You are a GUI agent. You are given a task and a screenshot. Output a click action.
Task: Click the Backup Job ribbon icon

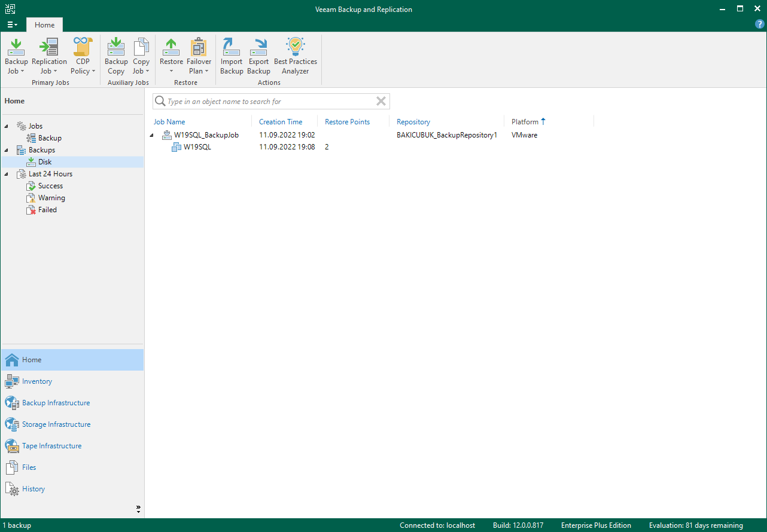click(16, 47)
